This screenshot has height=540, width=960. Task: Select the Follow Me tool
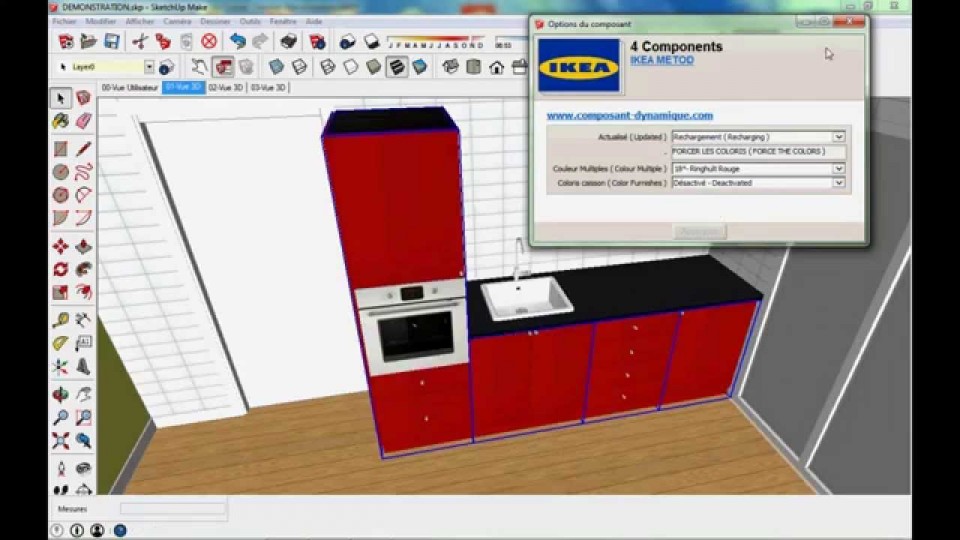84,269
